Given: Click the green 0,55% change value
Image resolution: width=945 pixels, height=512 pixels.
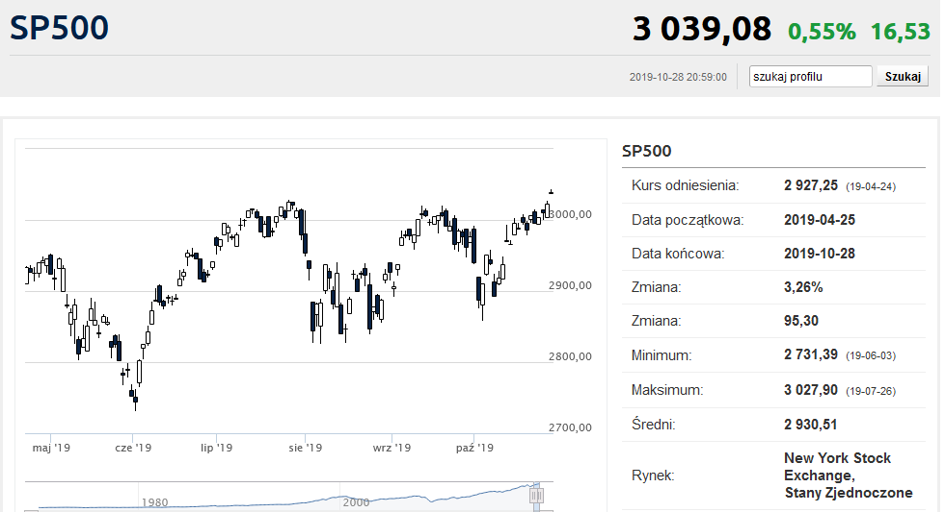Looking at the screenshot, I should [821, 31].
